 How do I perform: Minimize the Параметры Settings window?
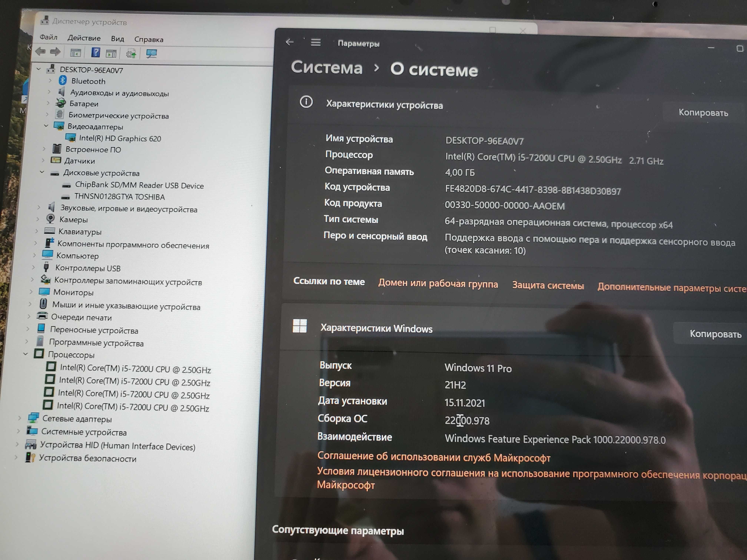click(x=711, y=48)
